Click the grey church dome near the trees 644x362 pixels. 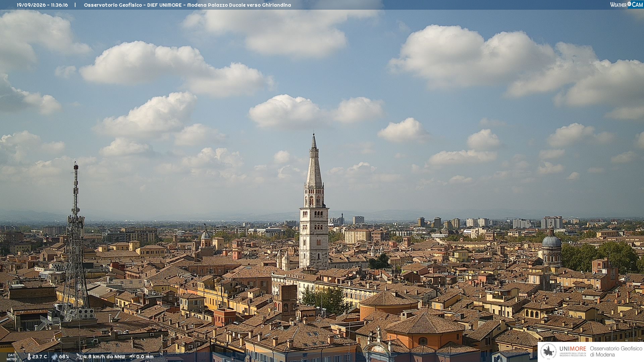click(551, 241)
